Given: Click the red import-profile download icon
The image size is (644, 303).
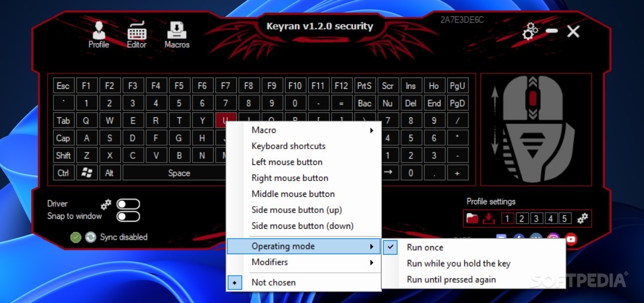Looking at the screenshot, I should pyautogui.click(x=488, y=218).
